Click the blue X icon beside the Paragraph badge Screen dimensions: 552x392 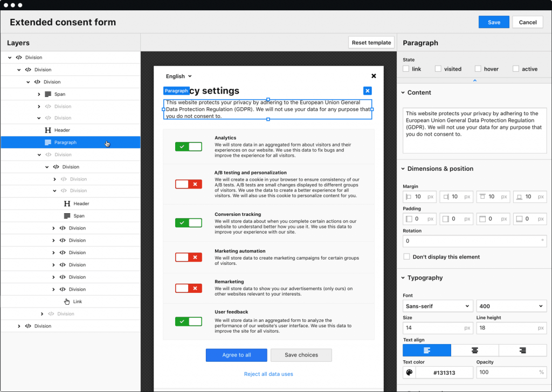367,90
